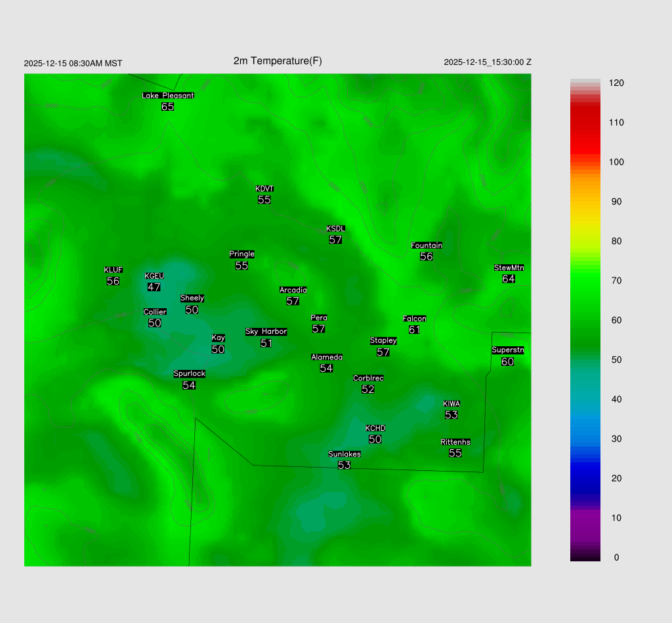This screenshot has width=672, height=623.
Task: Select the StewMtn station label
Action: point(509,268)
